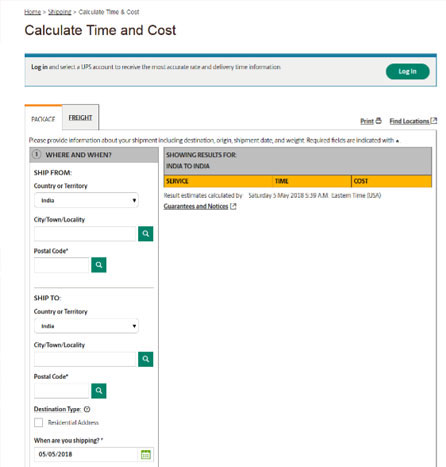
Task: Click the shipping date input field
Action: point(87,454)
